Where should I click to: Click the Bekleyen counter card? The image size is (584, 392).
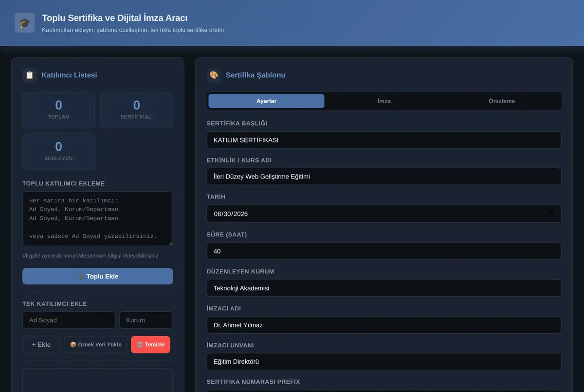58,151
